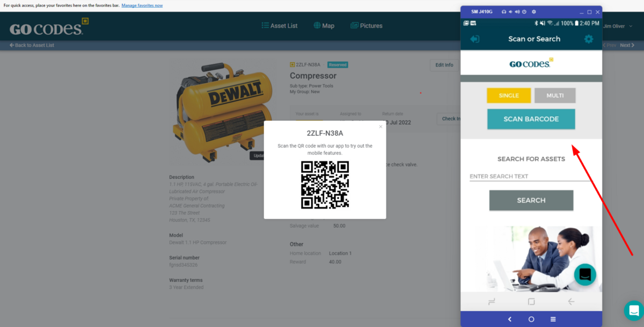The height and width of the screenshot is (327, 644).
Task: Click the GoCodes logo in the mobile app
Action: (x=531, y=63)
